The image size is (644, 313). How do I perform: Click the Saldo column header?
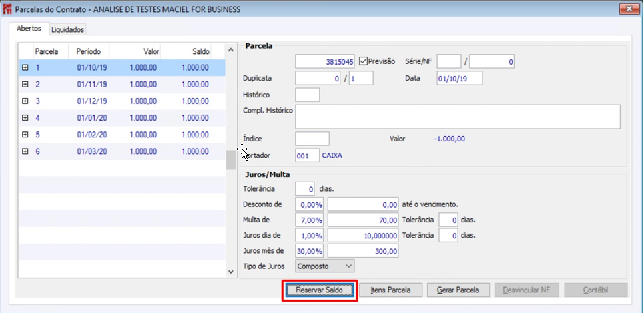[x=186, y=52]
